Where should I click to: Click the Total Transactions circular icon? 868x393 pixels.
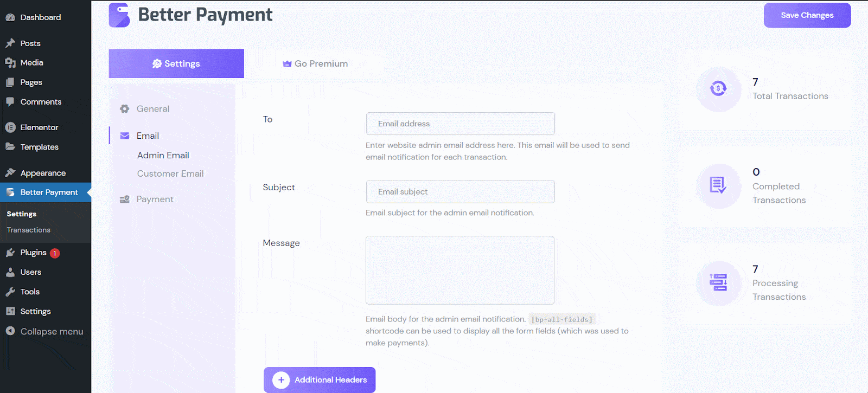pyautogui.click(x=718, y=88)
